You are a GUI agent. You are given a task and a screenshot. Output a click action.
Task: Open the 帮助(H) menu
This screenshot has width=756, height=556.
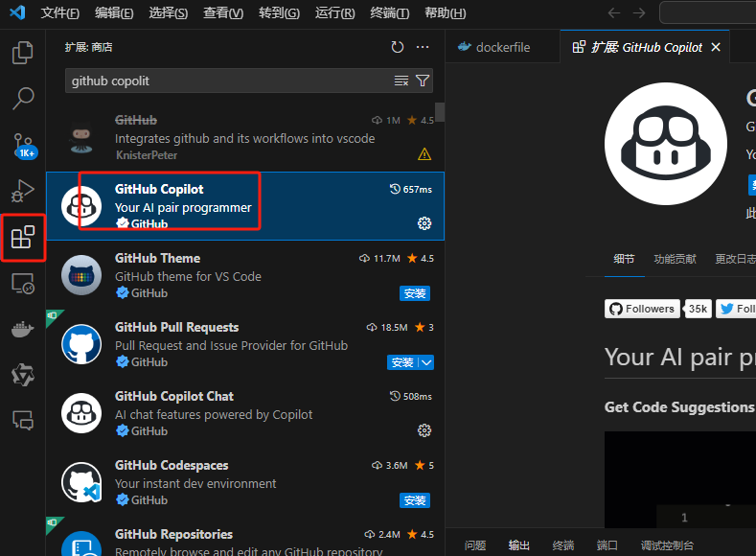445,13
